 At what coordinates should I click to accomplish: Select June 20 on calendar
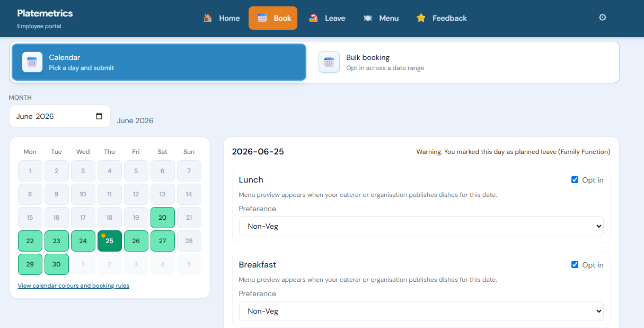(163, 218)
